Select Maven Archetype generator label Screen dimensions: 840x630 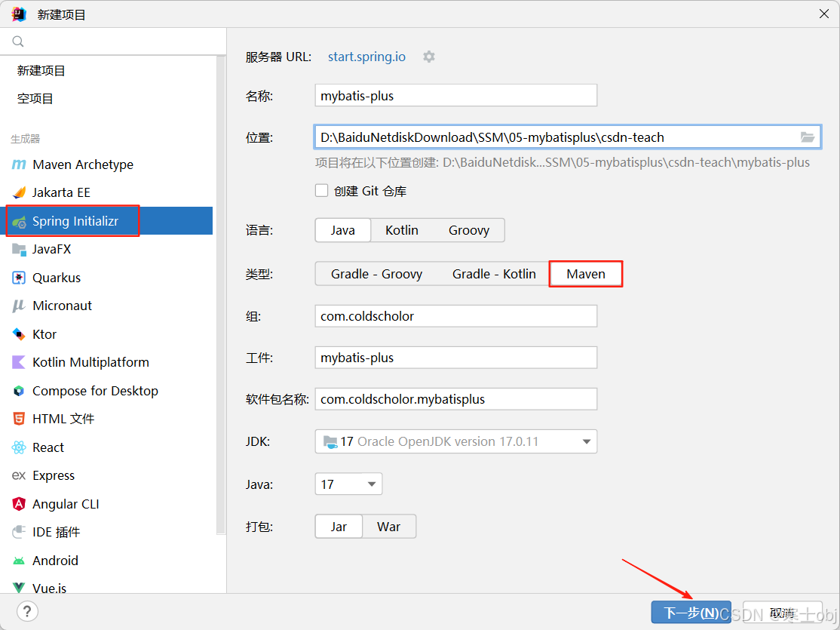pos(83,164)
